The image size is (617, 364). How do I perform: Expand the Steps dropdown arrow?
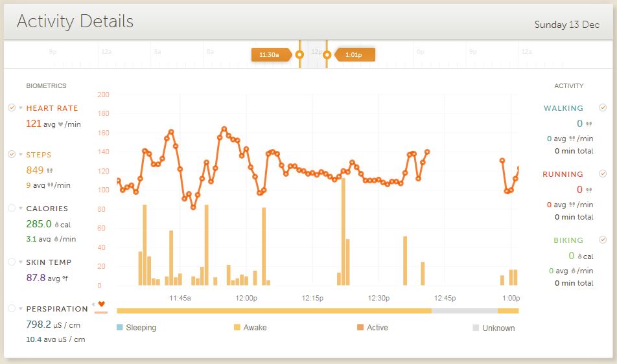click(21, 155)
